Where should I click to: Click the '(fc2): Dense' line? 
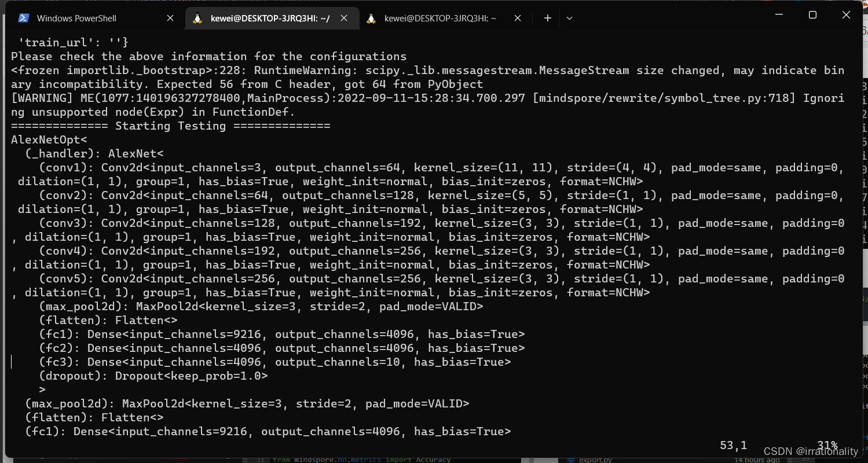click(282, 348)
